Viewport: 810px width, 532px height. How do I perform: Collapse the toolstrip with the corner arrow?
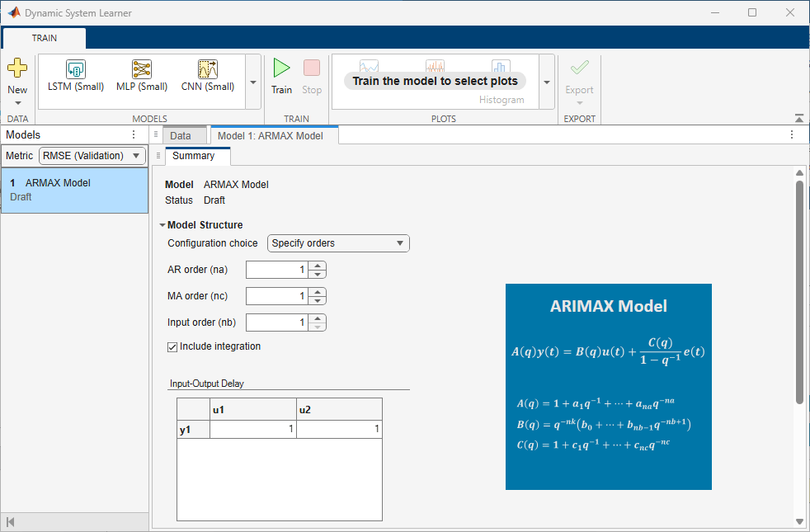pyautogui.click(x=799, y=118)
